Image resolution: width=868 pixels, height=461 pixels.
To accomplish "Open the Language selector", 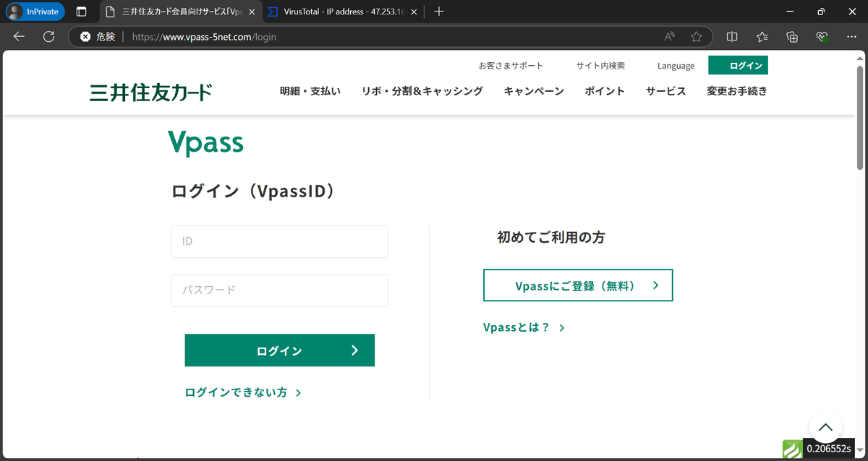I will (x=675, y=66).
